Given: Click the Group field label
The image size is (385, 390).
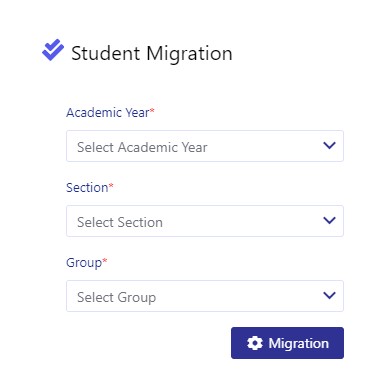Looking at the screenshot, I should (84, 263).
